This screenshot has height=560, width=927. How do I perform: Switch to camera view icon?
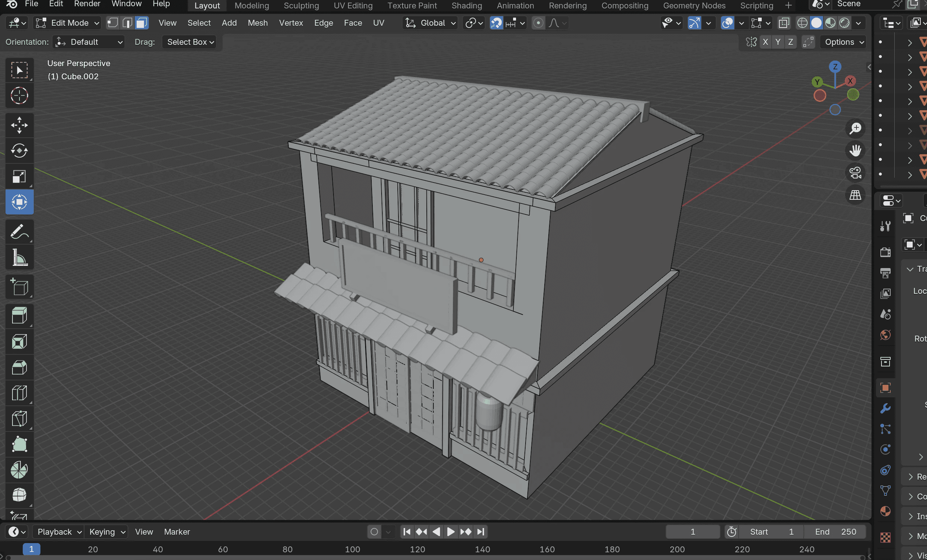tap(855, 173)
